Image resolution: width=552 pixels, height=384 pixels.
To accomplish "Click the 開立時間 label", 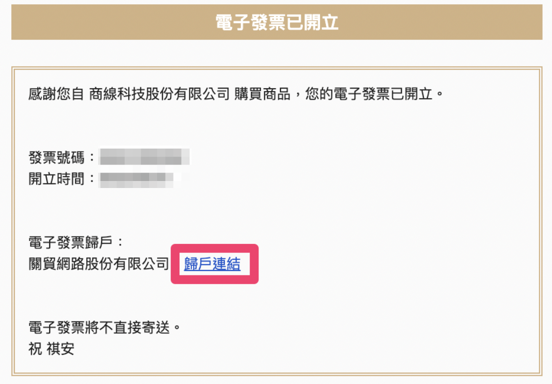I will (56, 179).
